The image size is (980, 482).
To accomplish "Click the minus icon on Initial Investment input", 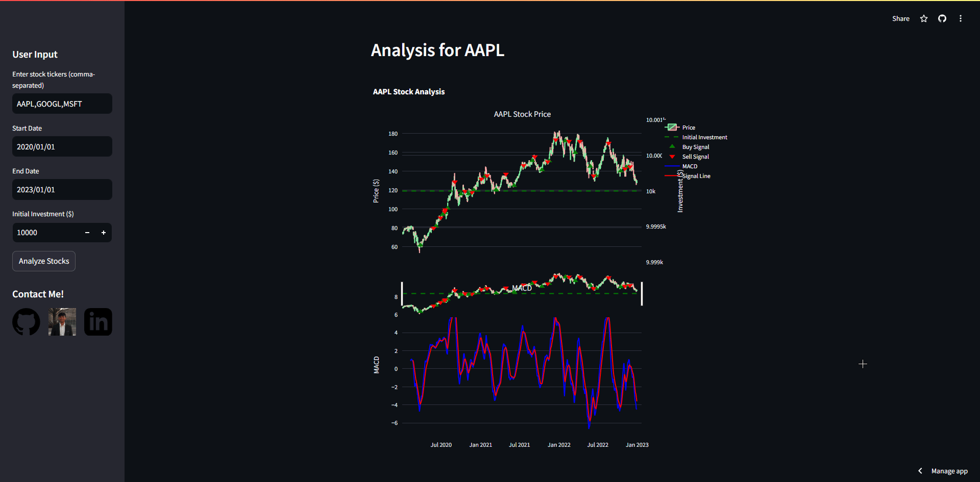I will pos(87,233).
